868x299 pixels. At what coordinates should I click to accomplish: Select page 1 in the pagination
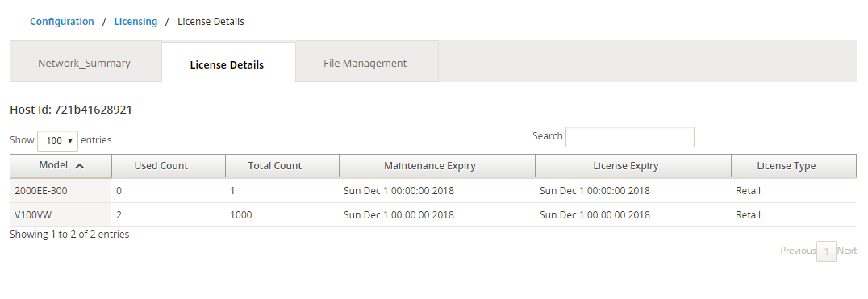point(827,251)
